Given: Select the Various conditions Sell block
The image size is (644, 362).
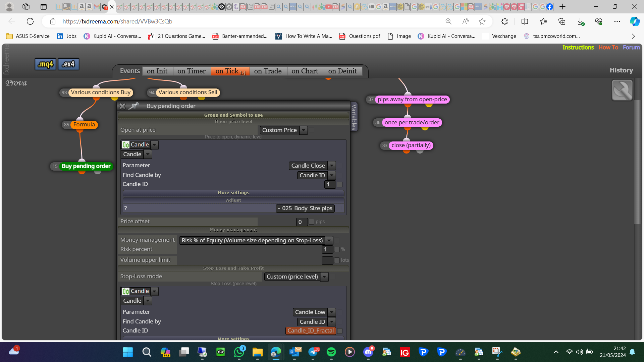Looking at the screenshot, I should 188,93.
